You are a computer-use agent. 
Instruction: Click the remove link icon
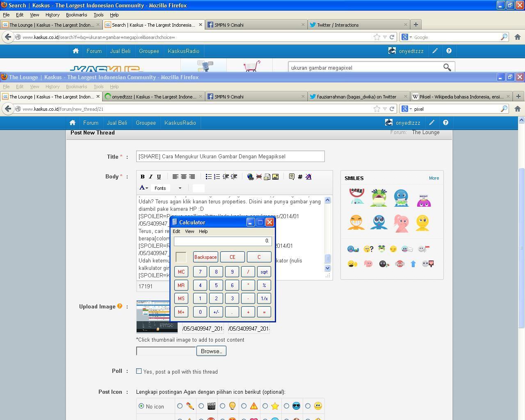click(x=259, y=177)
